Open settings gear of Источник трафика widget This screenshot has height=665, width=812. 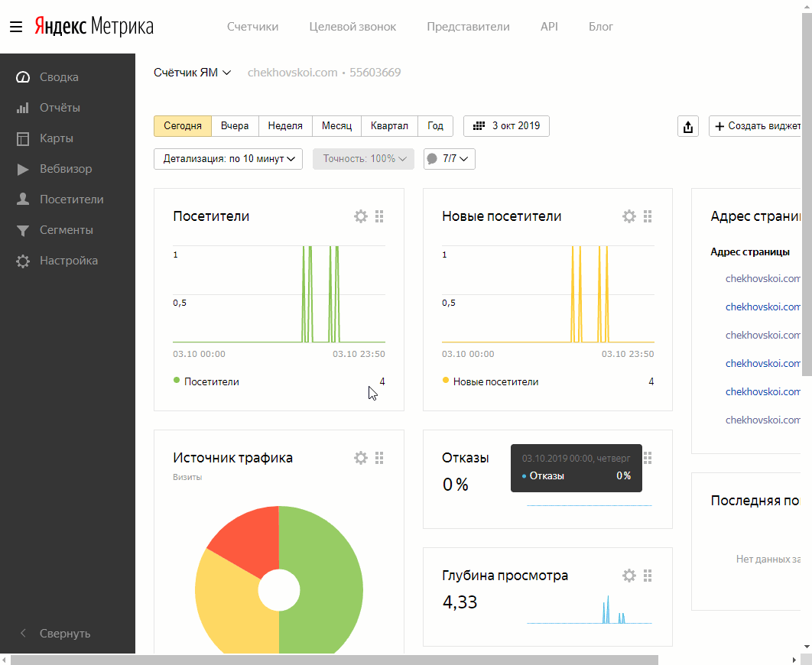[x=360, y=458]
